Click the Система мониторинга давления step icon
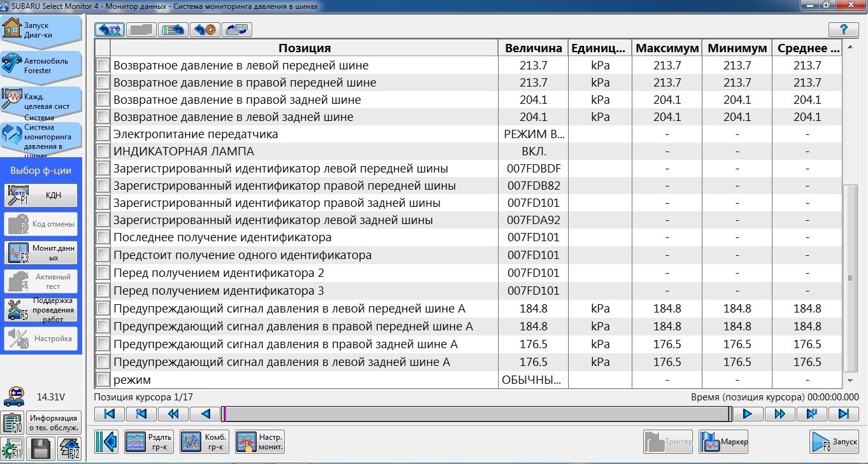This screenshot has width=868, height=464. click(x=12, y=135)
